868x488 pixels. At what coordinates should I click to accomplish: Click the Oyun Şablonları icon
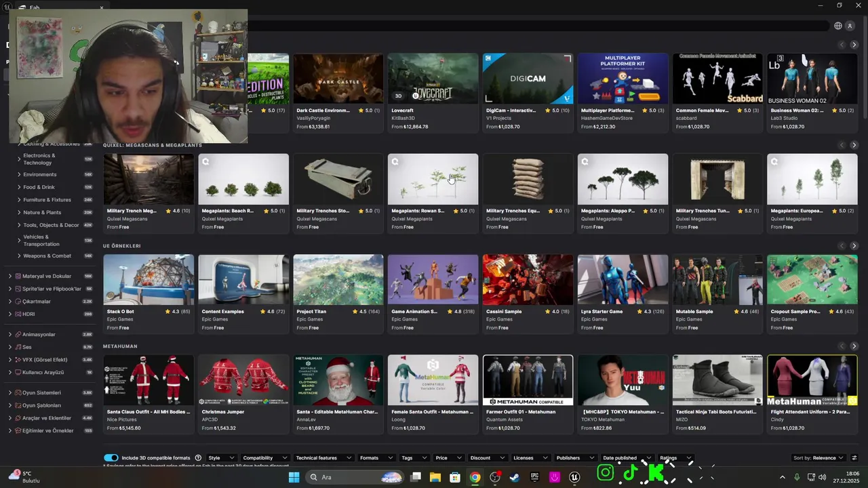click(18, 405)
